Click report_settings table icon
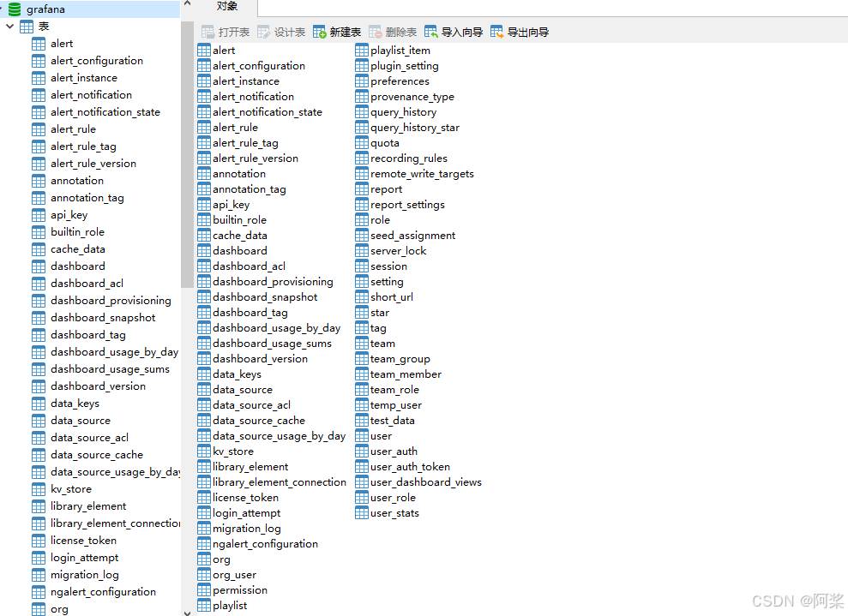 point(362,205)
